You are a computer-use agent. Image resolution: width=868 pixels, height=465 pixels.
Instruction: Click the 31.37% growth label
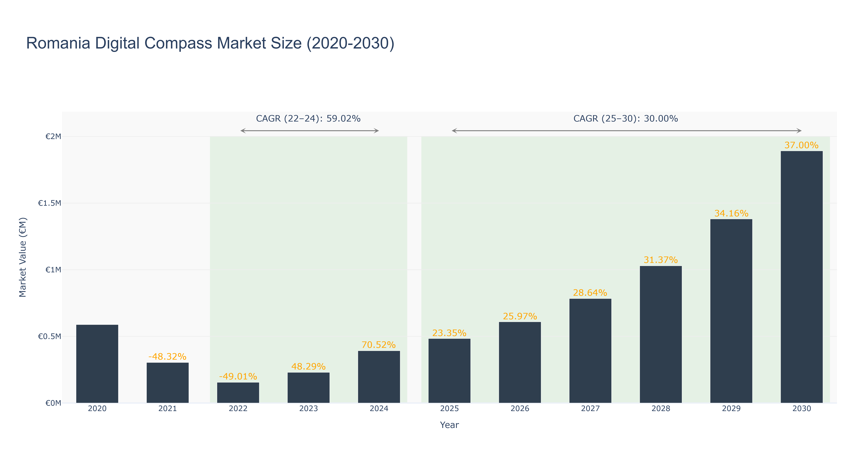click(660, 260)
